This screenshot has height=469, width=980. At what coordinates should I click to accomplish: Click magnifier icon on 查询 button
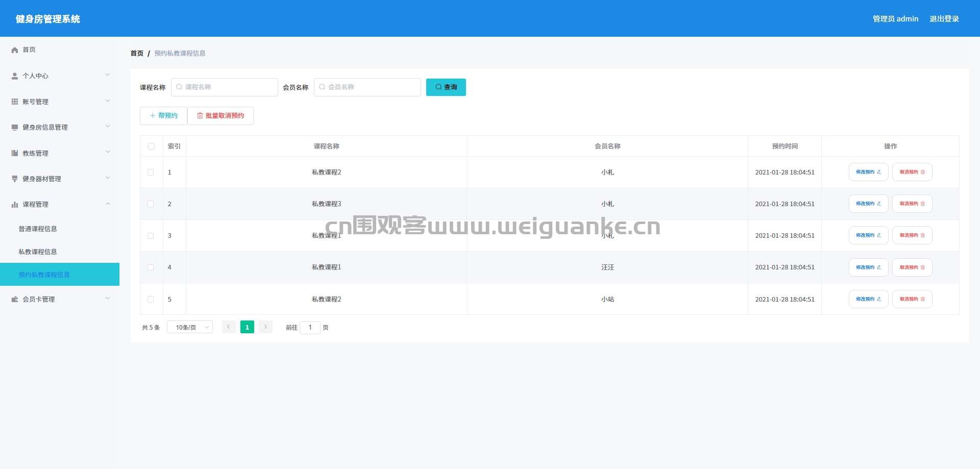coord(438,87)
